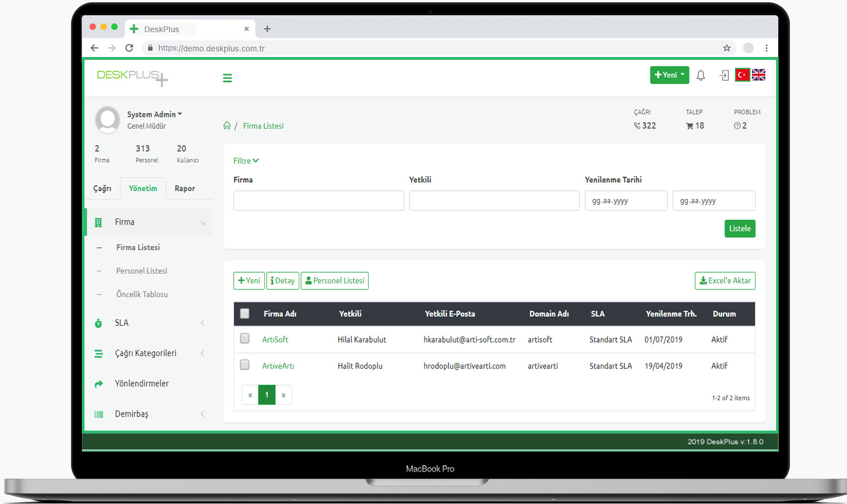This screenshot has height=504, width=847.
Task: Tick the ArtıSoft row checkbox
Action: pos(245,339)
